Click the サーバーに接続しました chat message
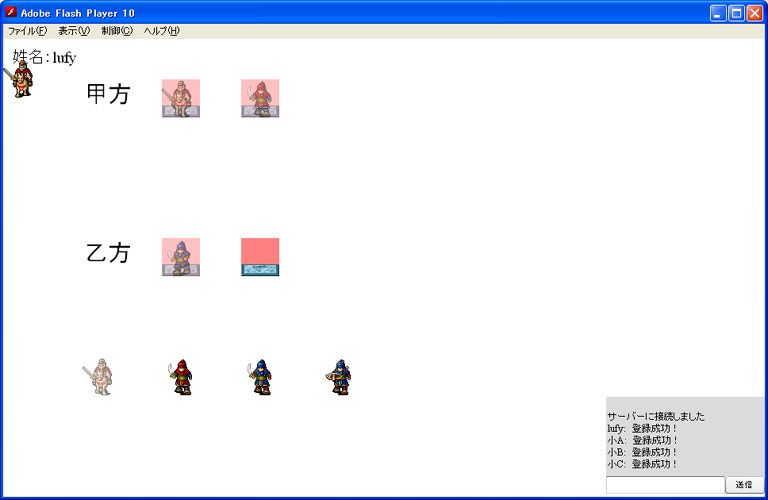This screenshot has width=768, height=500. [x=656, y=416]
